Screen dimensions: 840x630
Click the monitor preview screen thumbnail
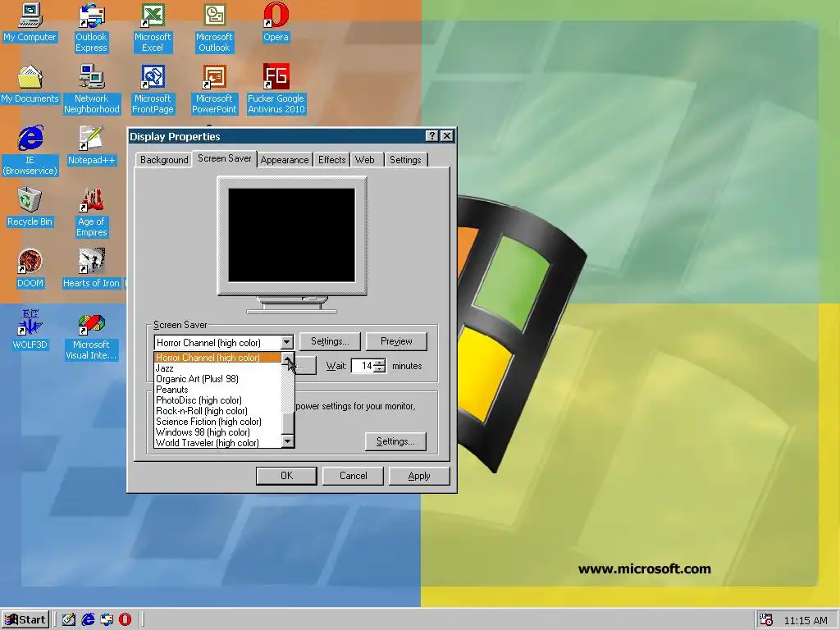click(x=292, y=235)
